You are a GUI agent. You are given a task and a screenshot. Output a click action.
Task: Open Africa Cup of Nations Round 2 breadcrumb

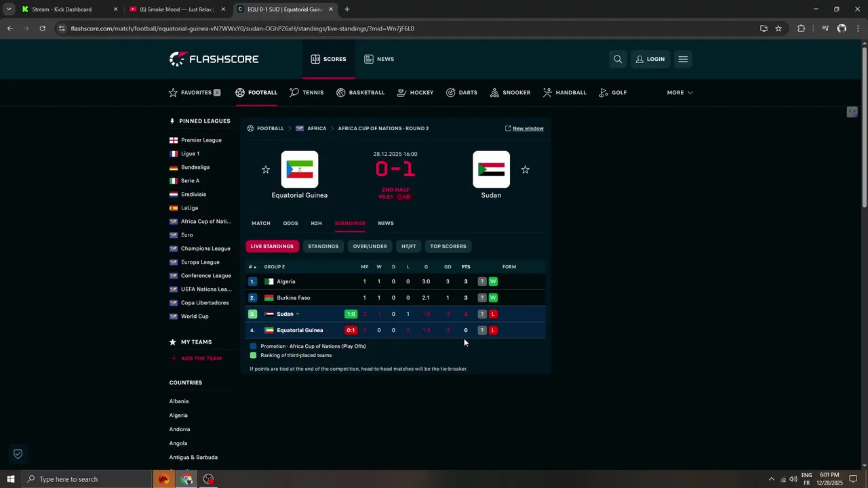point(383,128)
